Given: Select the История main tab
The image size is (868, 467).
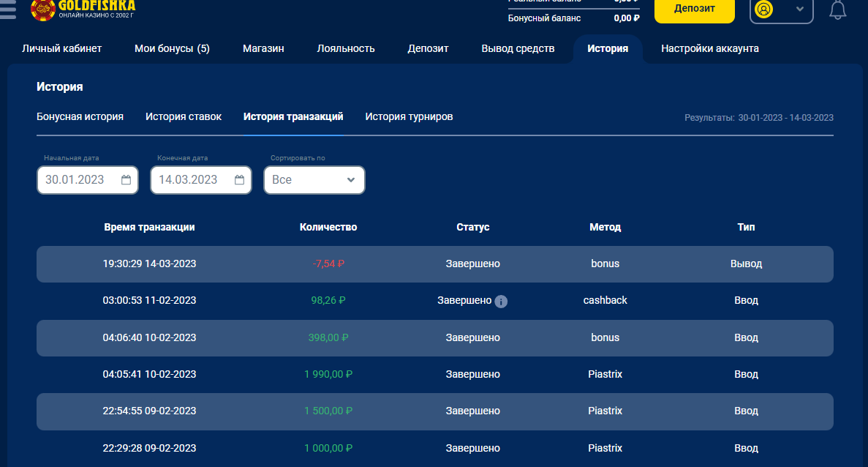Looking at the screenshot, I should (608, 49).
